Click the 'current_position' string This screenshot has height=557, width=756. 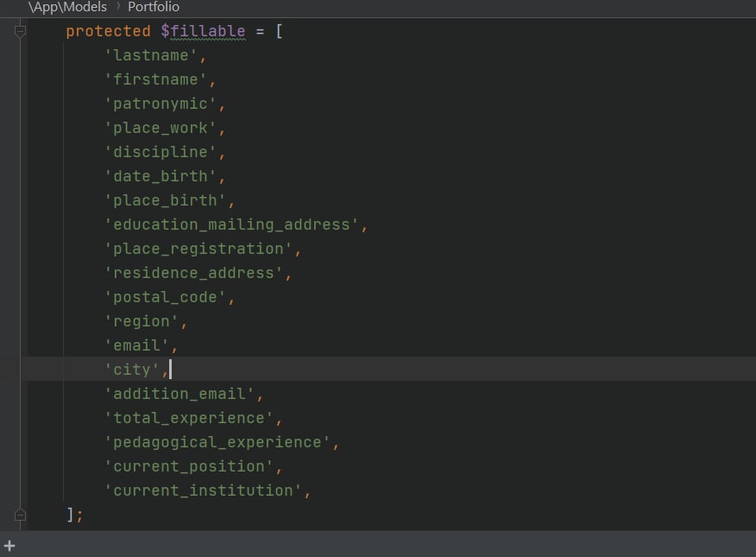tap(188, 466)
